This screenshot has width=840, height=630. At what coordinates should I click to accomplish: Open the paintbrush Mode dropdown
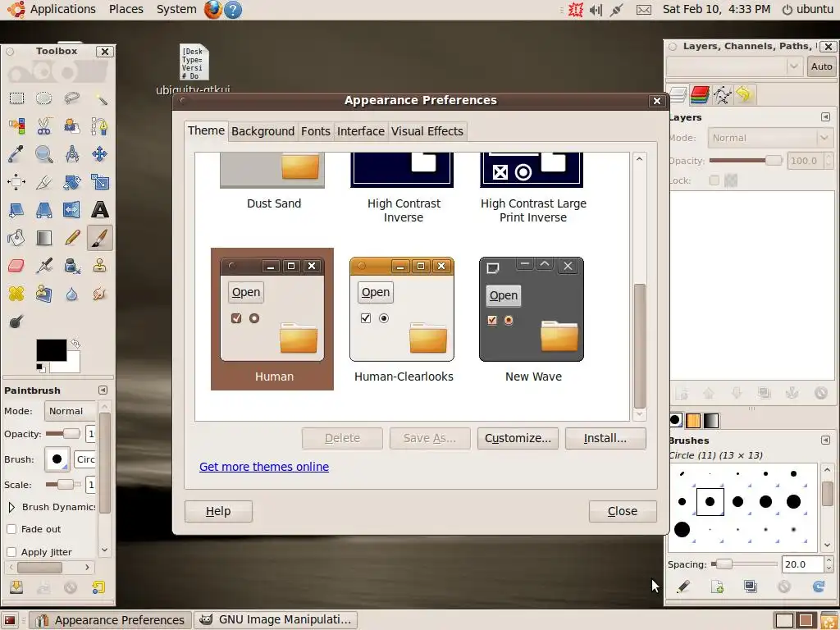coord(71,411)
